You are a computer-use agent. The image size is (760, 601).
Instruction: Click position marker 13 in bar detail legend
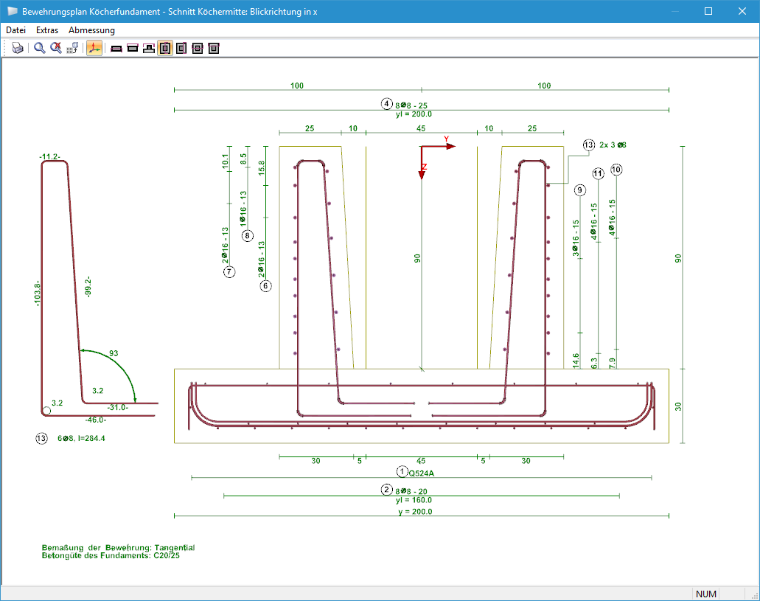pyautogui.click(x=41, y=439)
